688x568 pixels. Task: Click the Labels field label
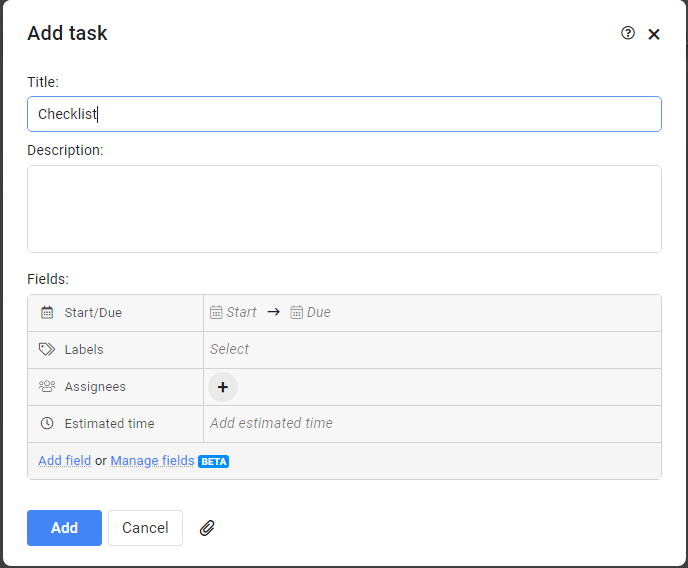pos(84,350)
